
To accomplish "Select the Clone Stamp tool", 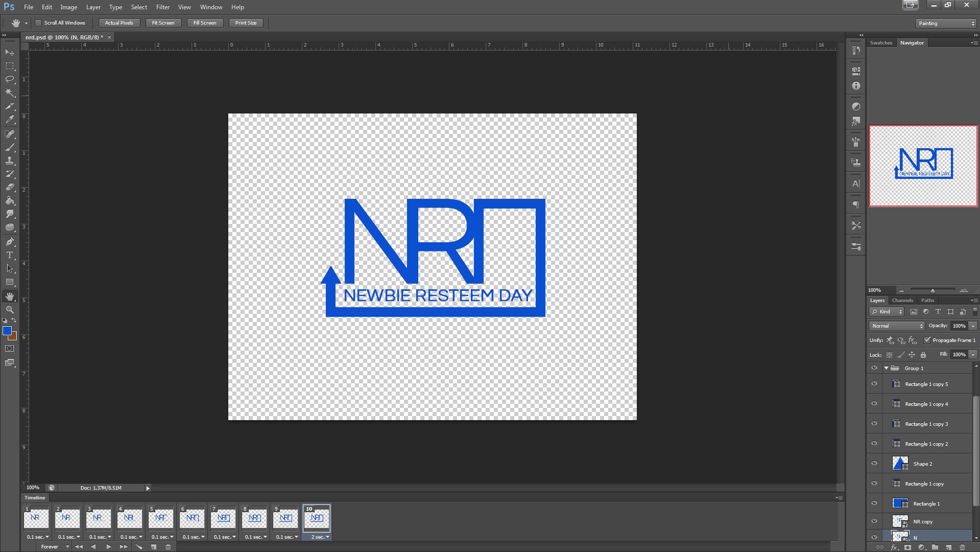I will (x=10, y=160).
